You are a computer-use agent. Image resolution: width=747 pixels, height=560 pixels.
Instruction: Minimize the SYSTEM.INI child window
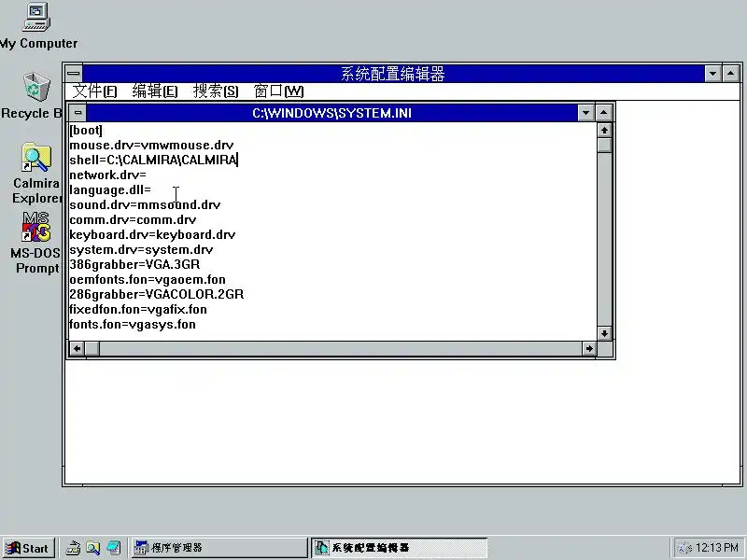tap(585, 113)
